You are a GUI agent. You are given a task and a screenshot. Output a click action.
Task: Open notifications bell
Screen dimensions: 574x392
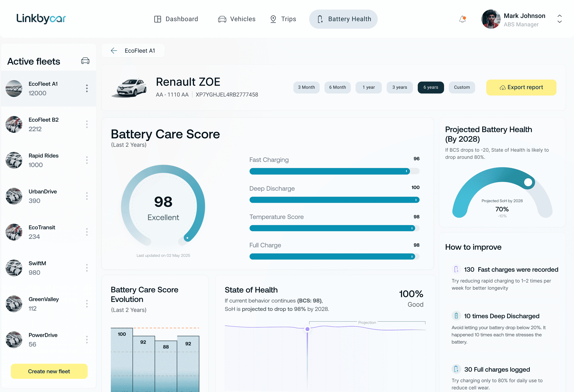click(462, 19)
